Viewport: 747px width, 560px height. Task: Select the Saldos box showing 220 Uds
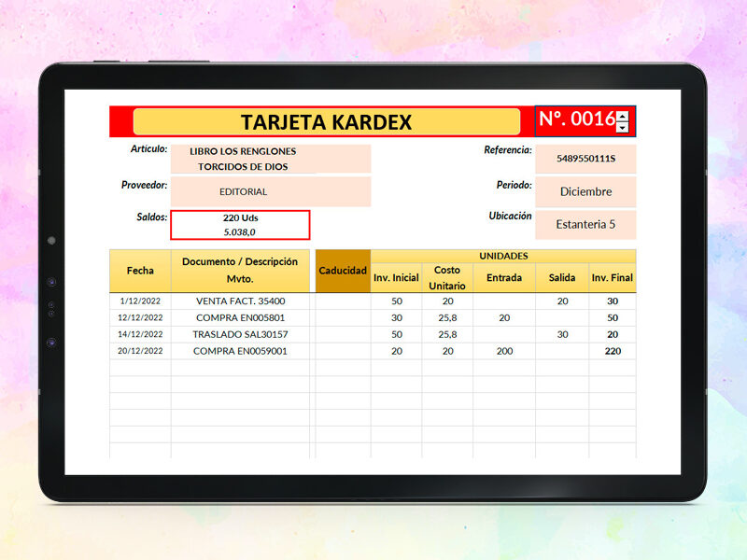pos(240,225)
